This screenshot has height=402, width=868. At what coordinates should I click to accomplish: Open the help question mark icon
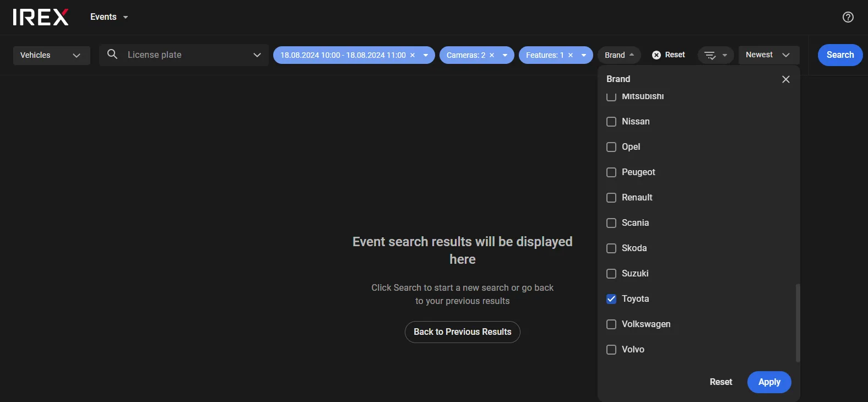coord(848,17)
